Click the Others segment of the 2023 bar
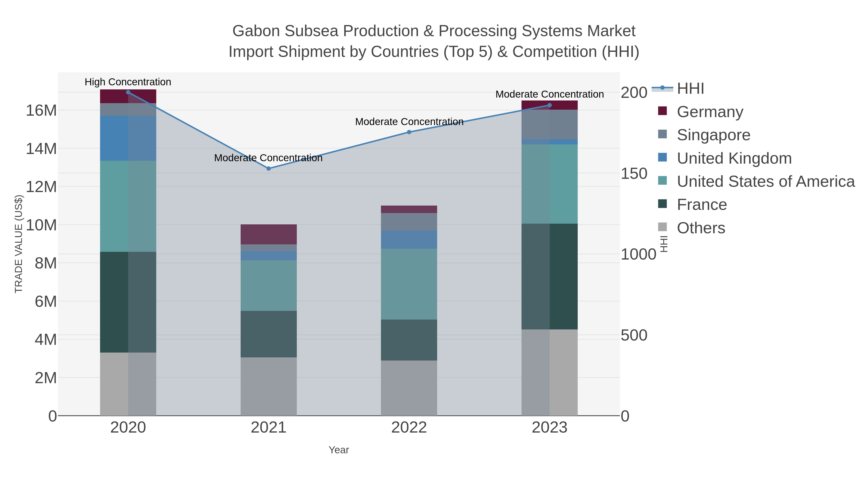This screenshot has width=868, height=488. click(x=549, y=373)
